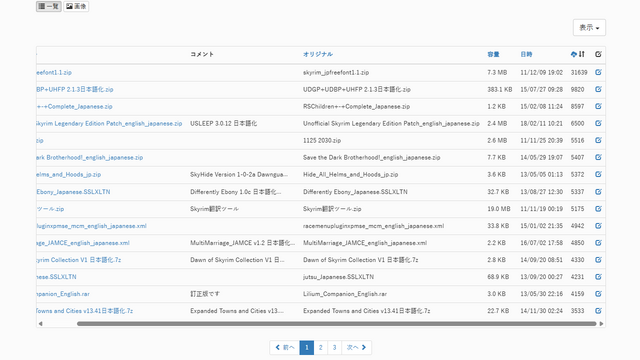
Task: Click the scrollbar right arrow
Action: click(x=601, y=324)
